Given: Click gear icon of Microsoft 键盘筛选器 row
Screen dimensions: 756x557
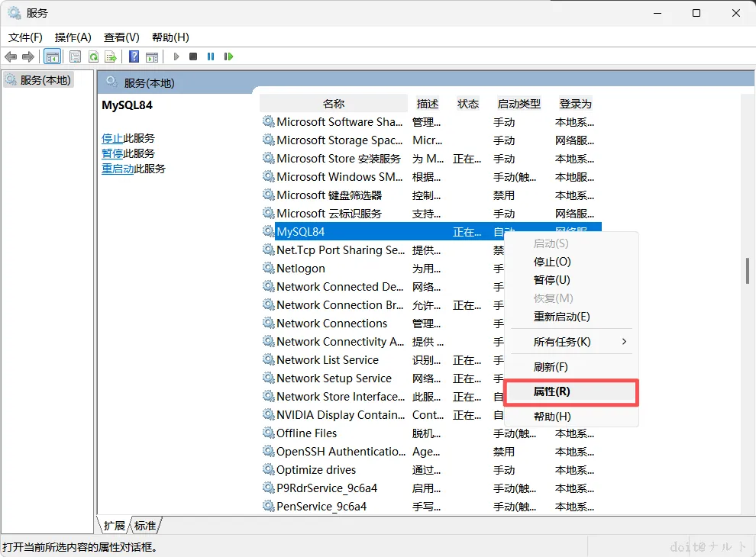Looking at the screenshot, I should click(269, 195).
